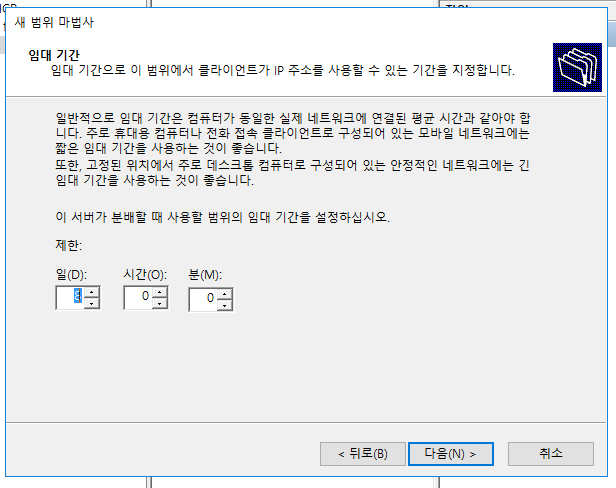Screen dimensions: 616x488
Task: Click the 임대 기간 bold heading
Action: coord(54,55)
